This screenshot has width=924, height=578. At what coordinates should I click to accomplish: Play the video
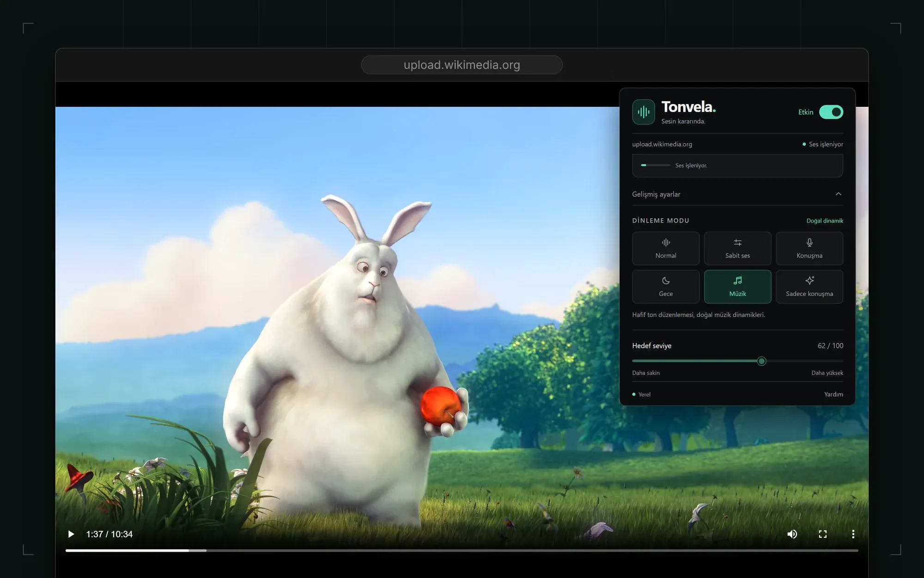[71, 534]
